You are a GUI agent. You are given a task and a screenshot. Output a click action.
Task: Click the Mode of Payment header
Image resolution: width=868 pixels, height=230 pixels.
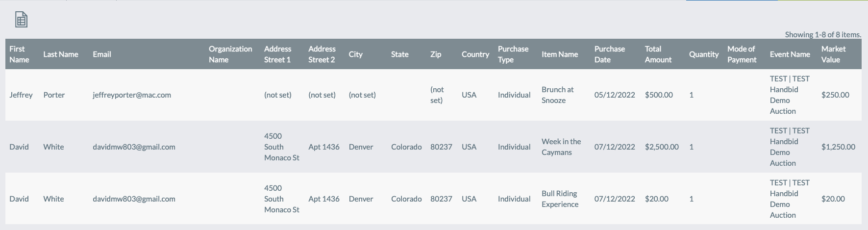[742, 54]
